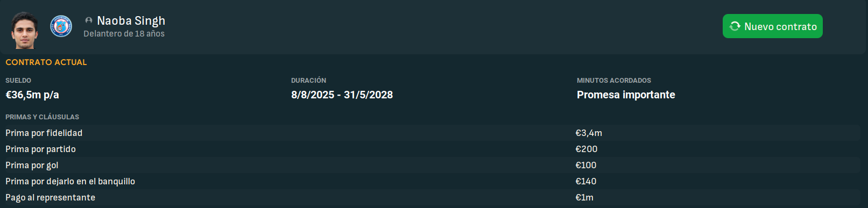
Task: Select the Pago al representante row
Action: click(433, 197)
